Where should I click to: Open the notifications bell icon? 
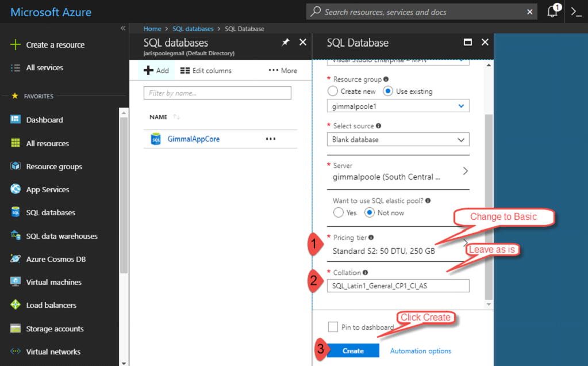552,12
